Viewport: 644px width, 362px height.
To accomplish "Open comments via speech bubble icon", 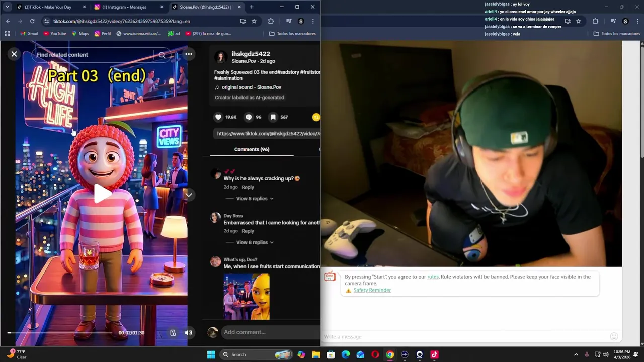I will pos(249,117).
